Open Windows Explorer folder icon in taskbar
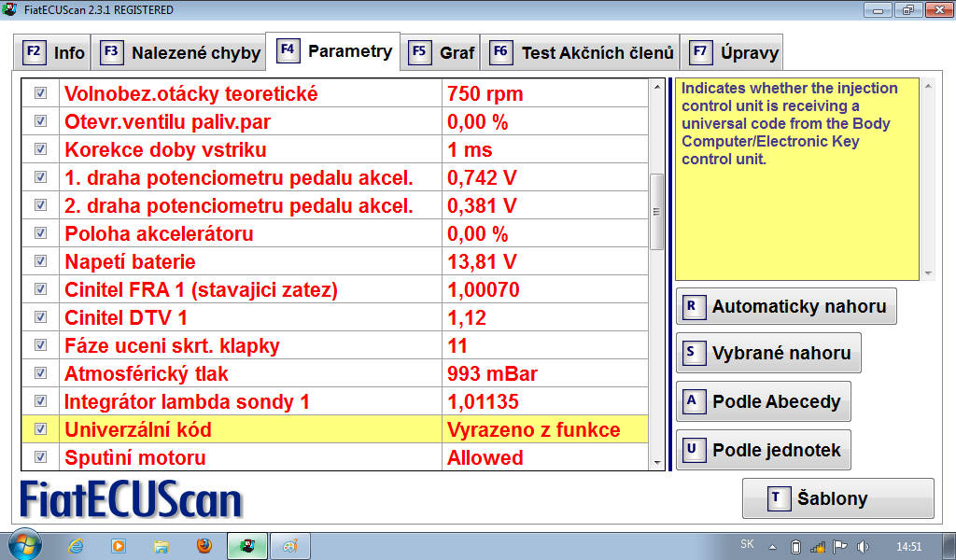The height and width of the screenshot is (560, 956). pyautogui.click(x=162, y=546)
